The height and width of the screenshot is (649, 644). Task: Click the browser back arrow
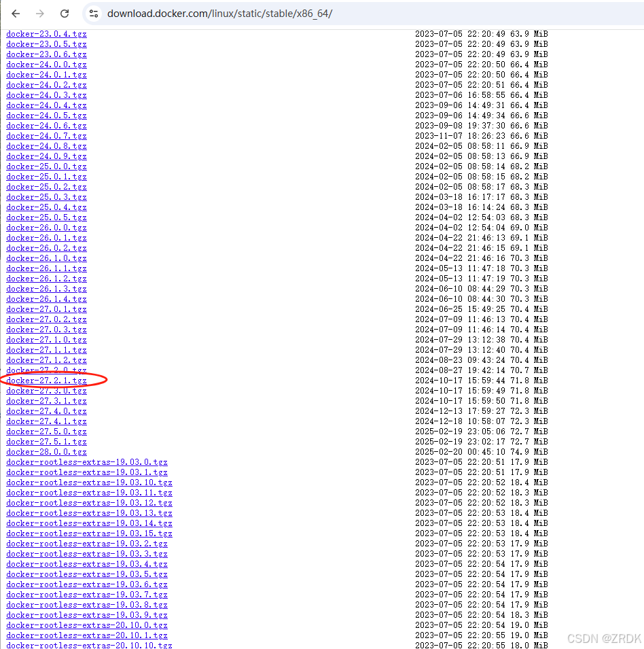tap(16, 14)
